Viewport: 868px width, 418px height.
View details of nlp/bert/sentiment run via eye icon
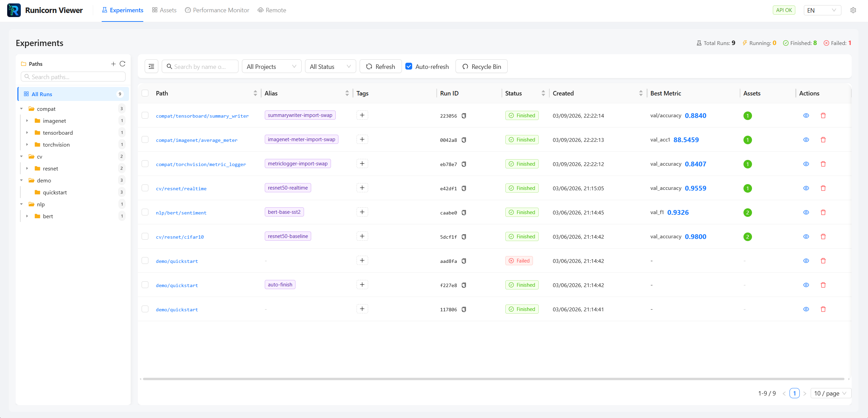tap(806, 212)
